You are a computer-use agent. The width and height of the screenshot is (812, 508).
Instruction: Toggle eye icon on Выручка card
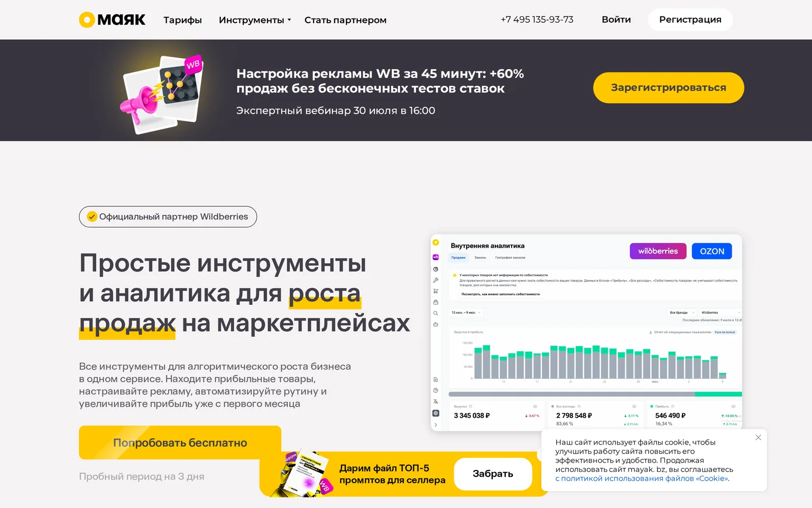click(535, 406)
